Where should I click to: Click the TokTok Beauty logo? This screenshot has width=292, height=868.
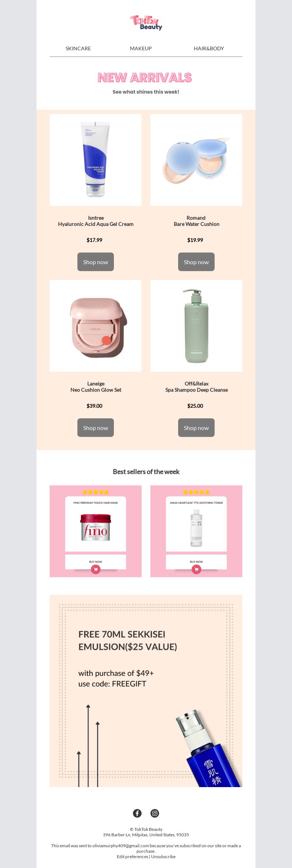point(146,23)
